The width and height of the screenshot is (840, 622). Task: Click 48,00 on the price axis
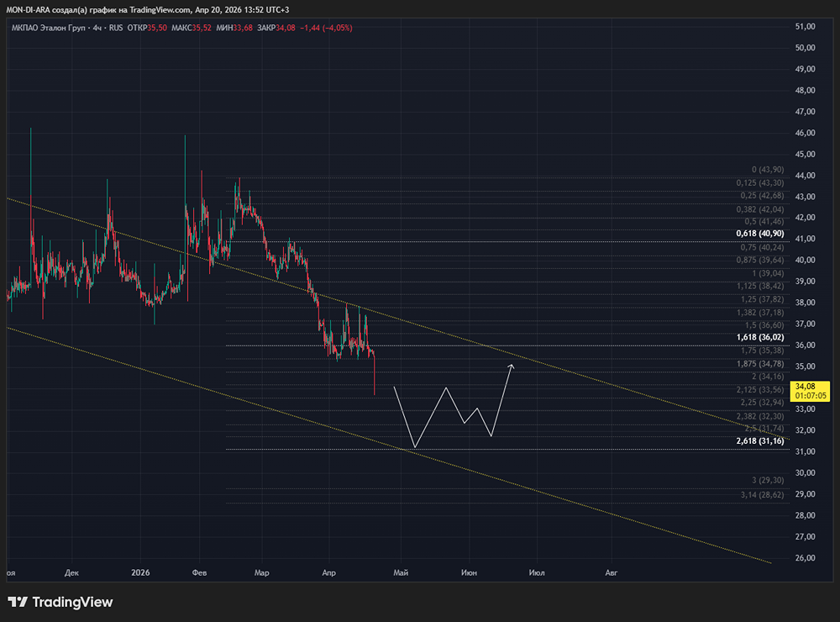click(x=806, y=90)
